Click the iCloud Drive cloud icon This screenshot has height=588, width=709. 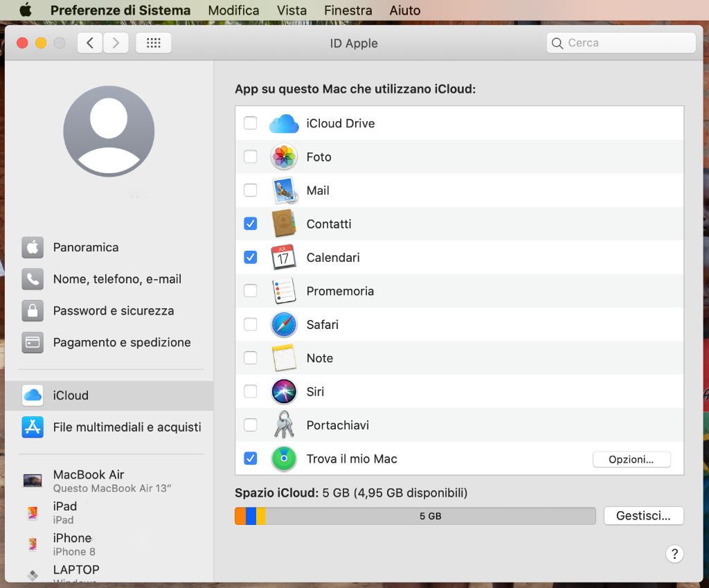click(284, 123)
